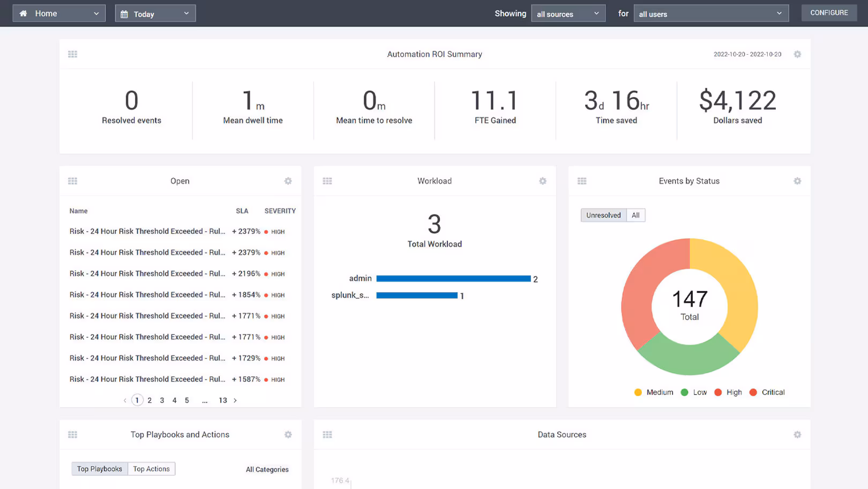Viewport: 868px width, 489px height.
Task: Click the CONFIGURE button
Action: (x=829, y=13)
